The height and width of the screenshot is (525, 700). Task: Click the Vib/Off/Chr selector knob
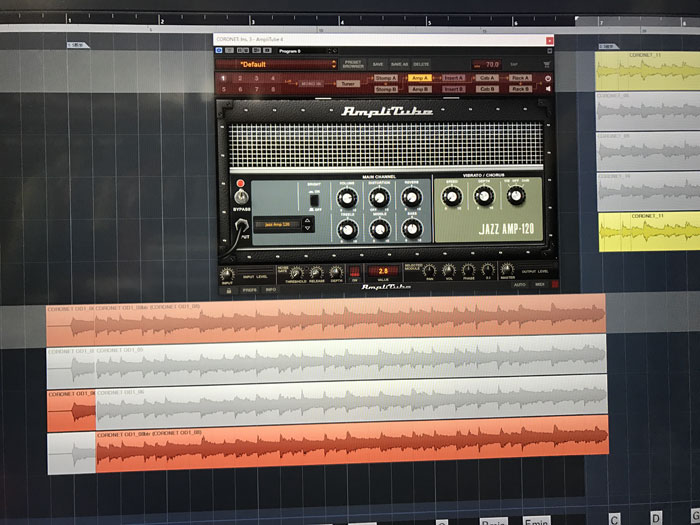pos(516,195)
